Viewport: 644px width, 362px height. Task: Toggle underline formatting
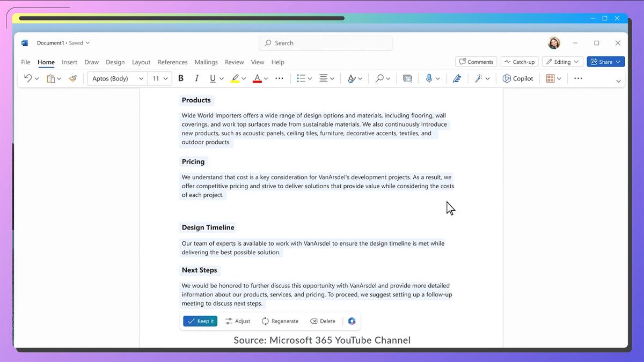[213, 78]
